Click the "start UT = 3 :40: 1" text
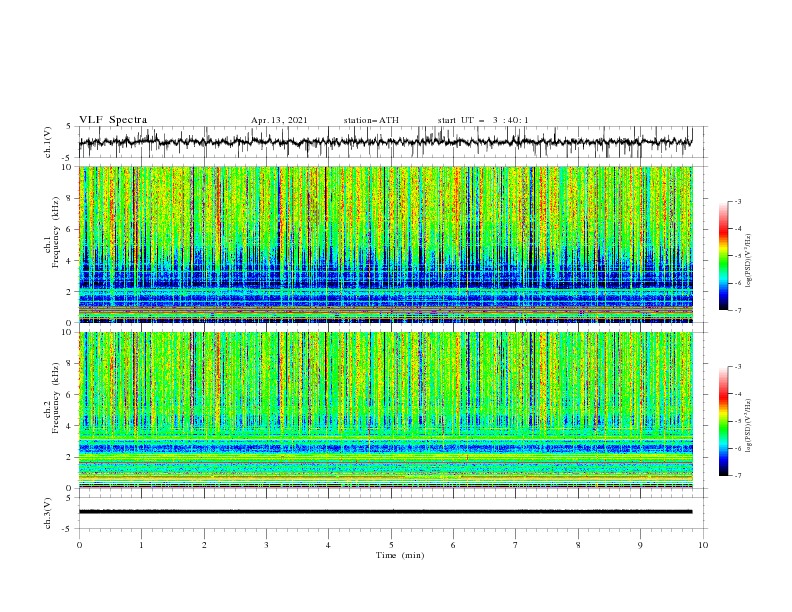Screen dimensions: 792x612 pyautogui.click(x=483, y=120)
